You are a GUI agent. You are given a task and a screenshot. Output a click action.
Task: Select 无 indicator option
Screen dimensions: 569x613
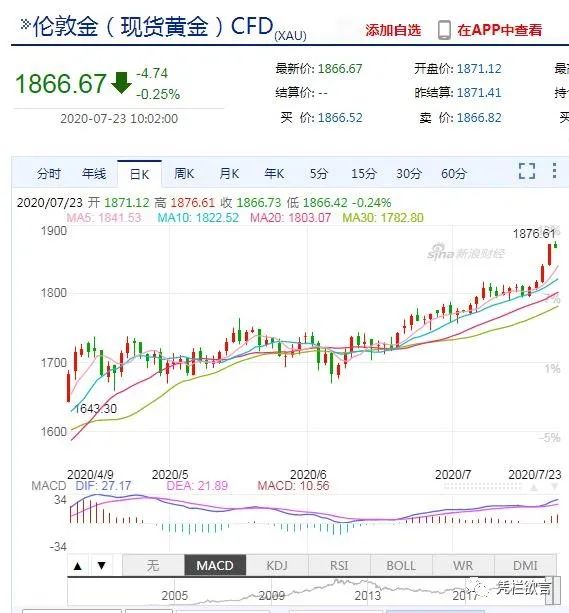coord(153,565)
